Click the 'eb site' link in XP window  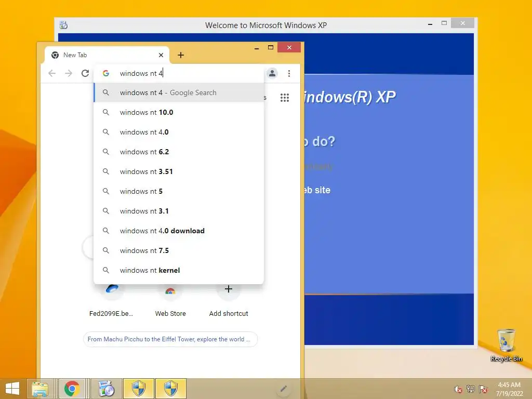point(317,190)
